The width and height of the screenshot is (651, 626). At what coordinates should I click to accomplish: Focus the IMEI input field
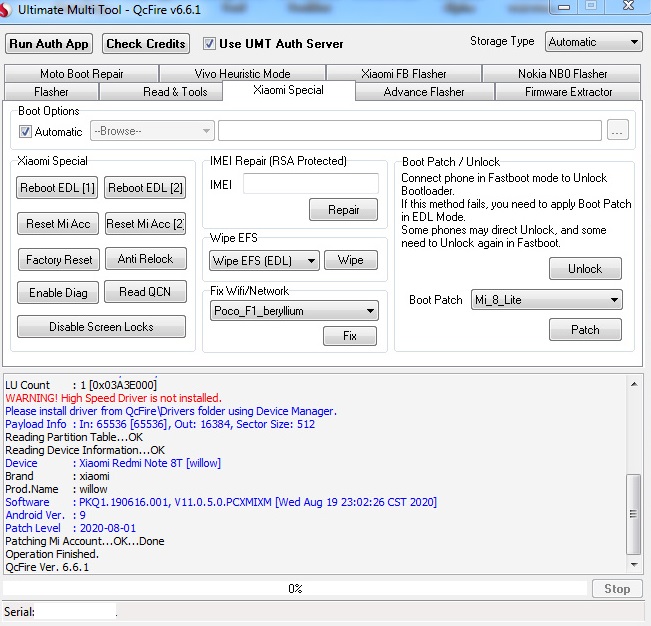click(x=311, y=183)
